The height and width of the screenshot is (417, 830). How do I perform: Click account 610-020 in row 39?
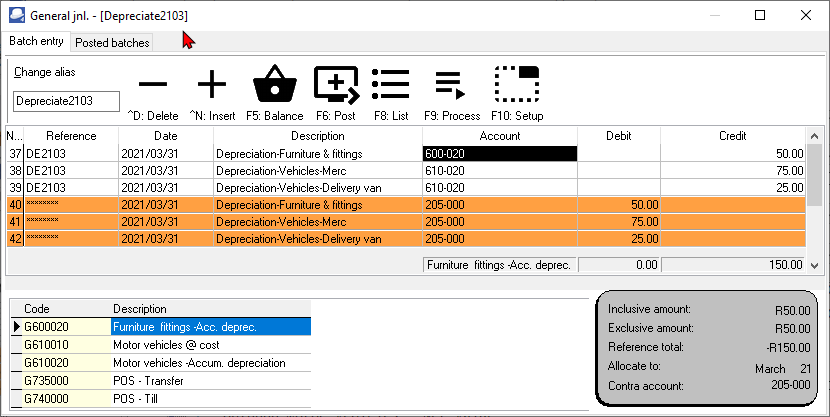(x=500, y=188)
